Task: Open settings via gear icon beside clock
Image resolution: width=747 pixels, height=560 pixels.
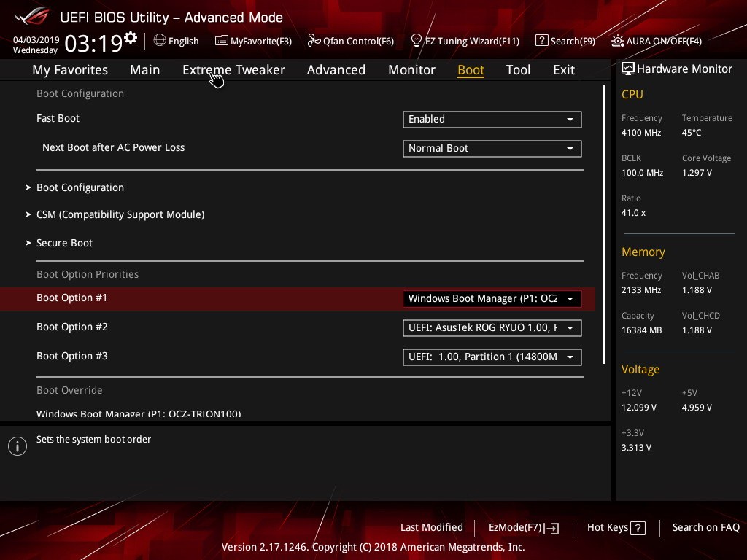Action: click(x=131, y=38)
